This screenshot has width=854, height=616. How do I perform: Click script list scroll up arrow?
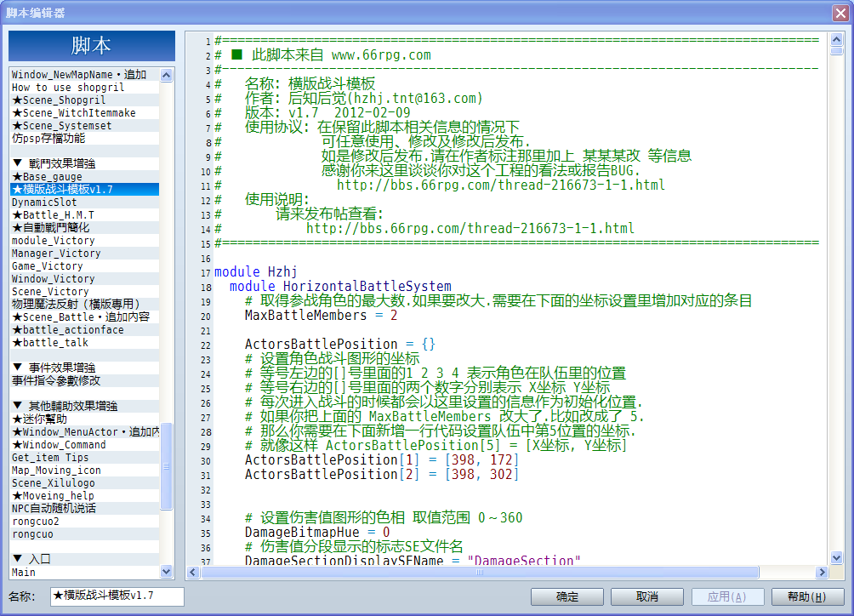[167, 75]
